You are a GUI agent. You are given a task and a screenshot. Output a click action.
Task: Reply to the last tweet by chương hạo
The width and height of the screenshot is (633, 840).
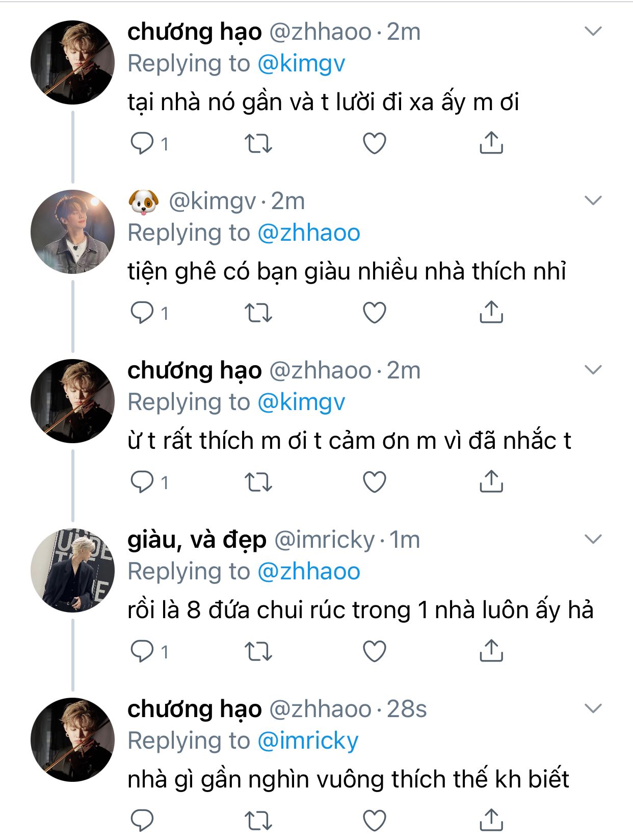click(x=142, y=820)
